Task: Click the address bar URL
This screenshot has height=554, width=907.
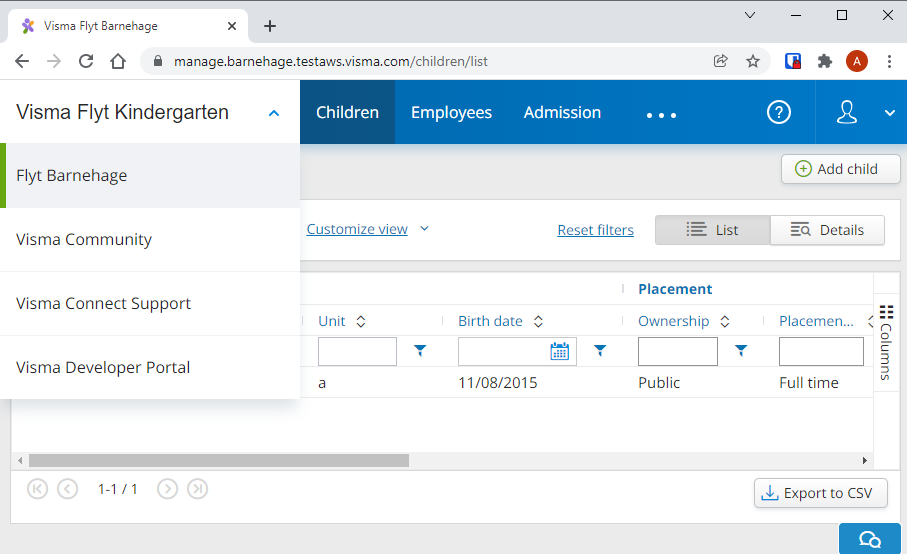Action: 331,61
